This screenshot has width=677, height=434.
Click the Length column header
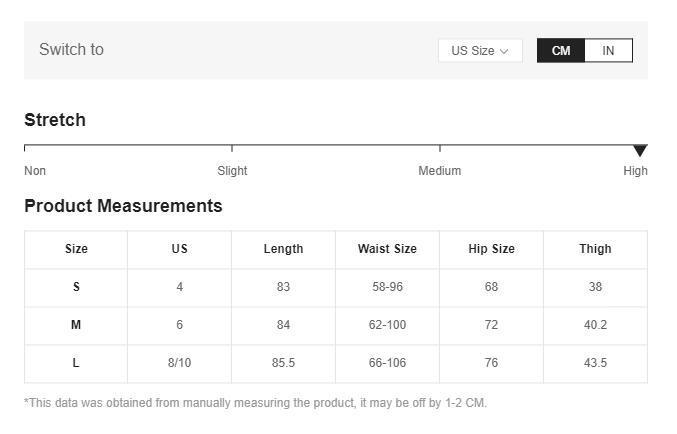283,249
